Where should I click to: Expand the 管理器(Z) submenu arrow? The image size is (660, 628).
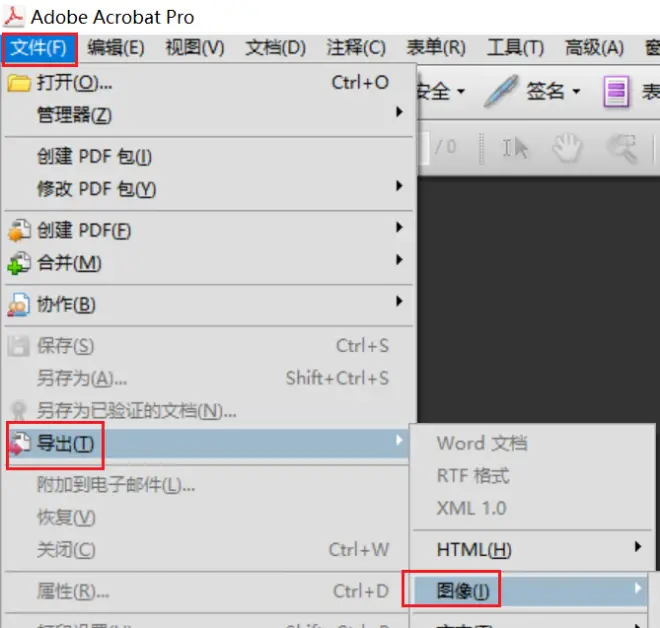point(399,112)
